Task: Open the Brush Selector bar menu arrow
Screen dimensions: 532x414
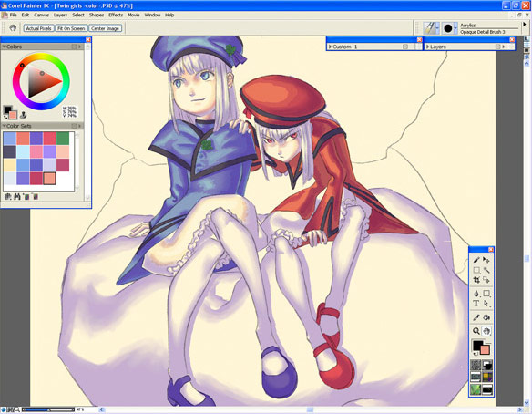Action: (x=524, y=25)
